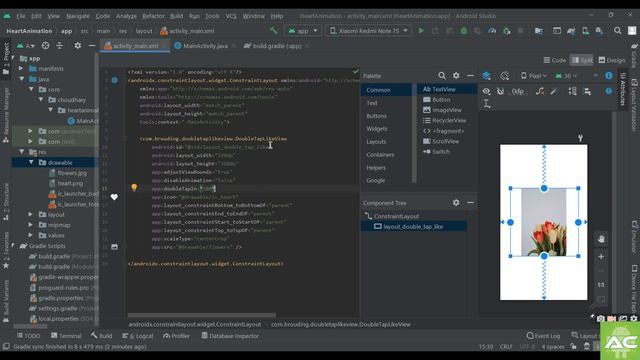Open Component Tree gear settings
Screen dimensions: 640x360
(x=456, y=202)
